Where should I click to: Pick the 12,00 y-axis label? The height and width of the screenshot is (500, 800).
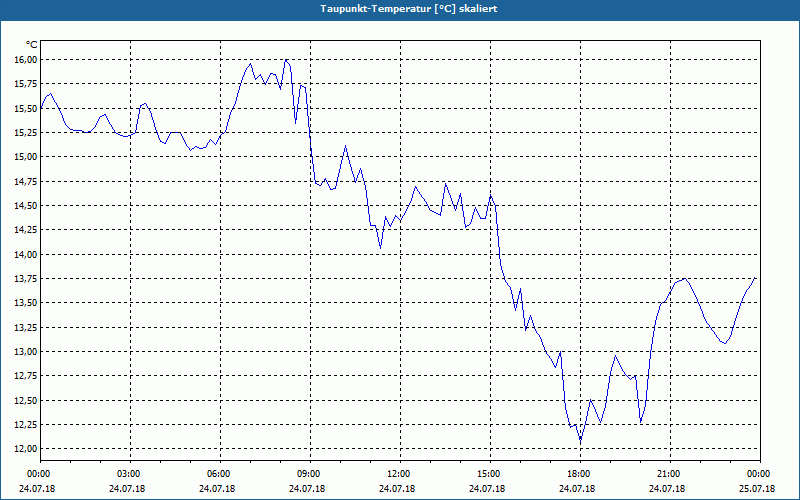24,449
